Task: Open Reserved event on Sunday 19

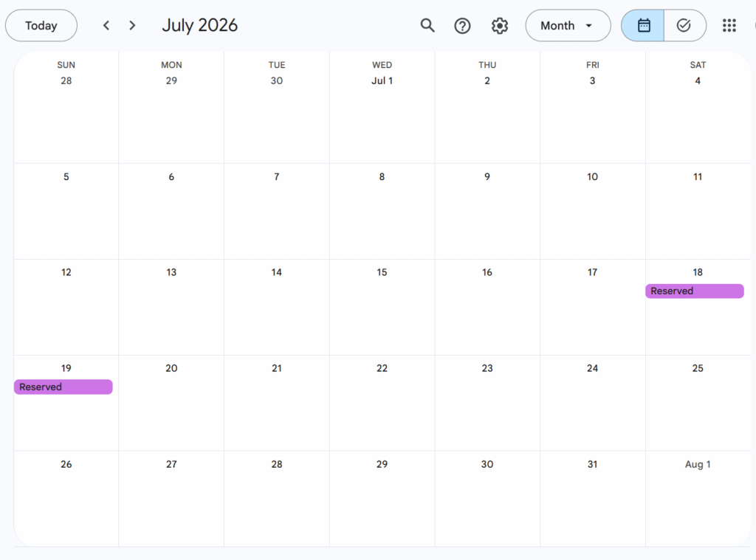Action: pyautogui.click(x=63, y=387)
